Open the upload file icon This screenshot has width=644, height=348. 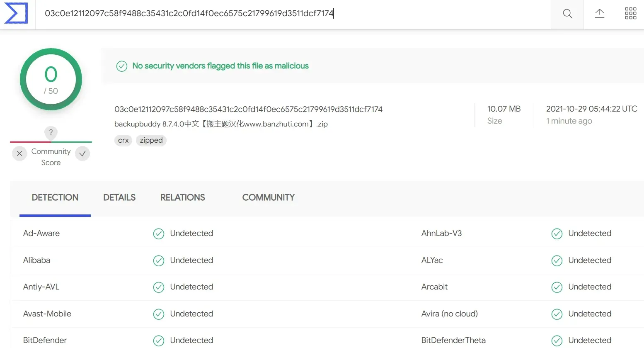click(599, 14)
